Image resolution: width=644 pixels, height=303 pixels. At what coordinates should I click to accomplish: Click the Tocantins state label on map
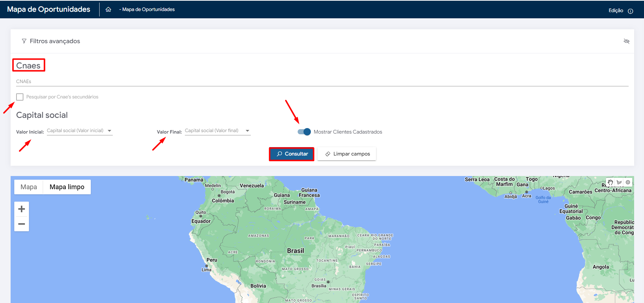coord(327,261)
